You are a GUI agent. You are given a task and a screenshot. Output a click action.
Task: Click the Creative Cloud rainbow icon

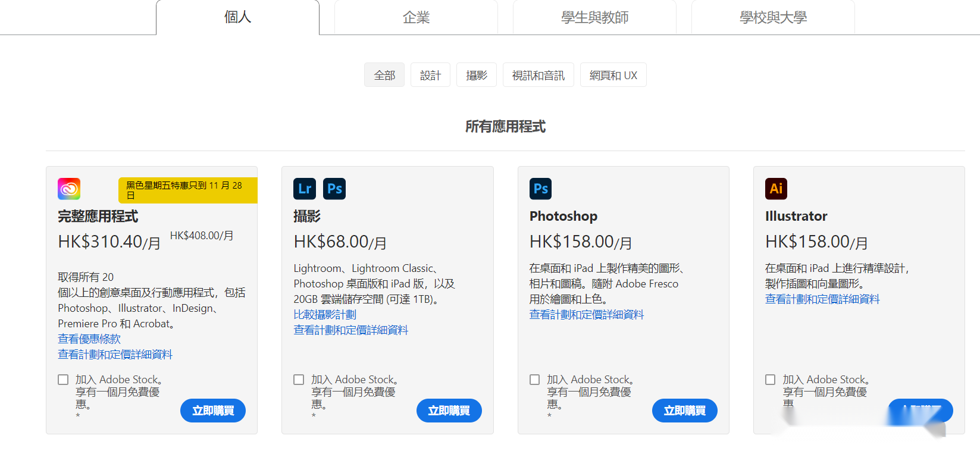pyautogui.click(x=69, y=189)
